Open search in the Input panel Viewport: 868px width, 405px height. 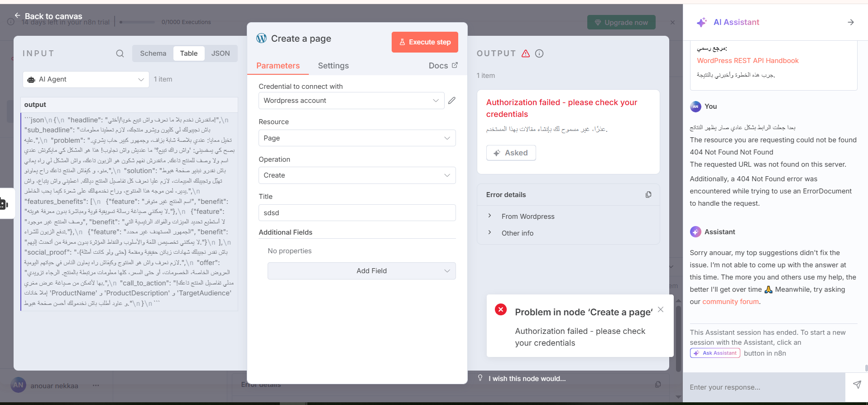pyautogui.click(x=120, y=53)
